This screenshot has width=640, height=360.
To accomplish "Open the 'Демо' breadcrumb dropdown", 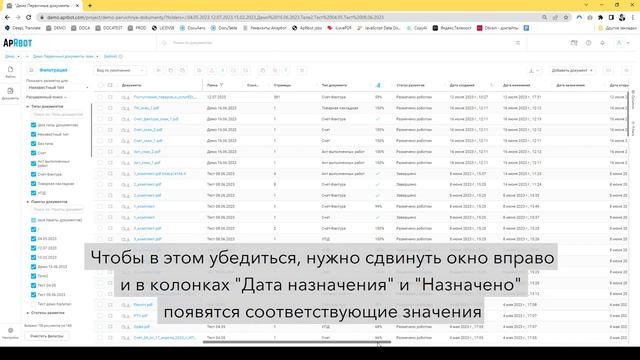I will pyautogui.click(x=12, y=56).
